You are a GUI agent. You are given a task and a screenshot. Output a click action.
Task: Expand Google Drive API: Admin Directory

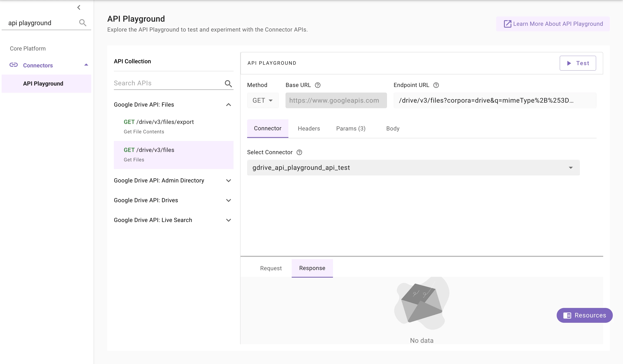(228, 181)
